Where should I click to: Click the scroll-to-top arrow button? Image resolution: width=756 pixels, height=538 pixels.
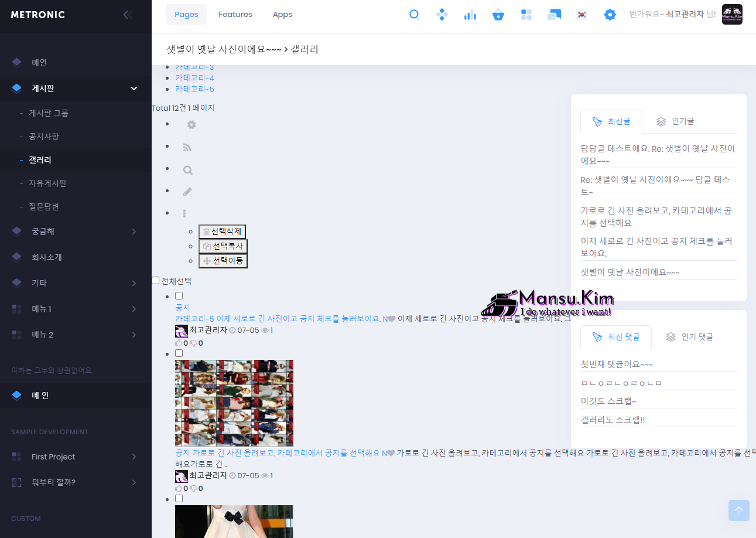point(739,510)
